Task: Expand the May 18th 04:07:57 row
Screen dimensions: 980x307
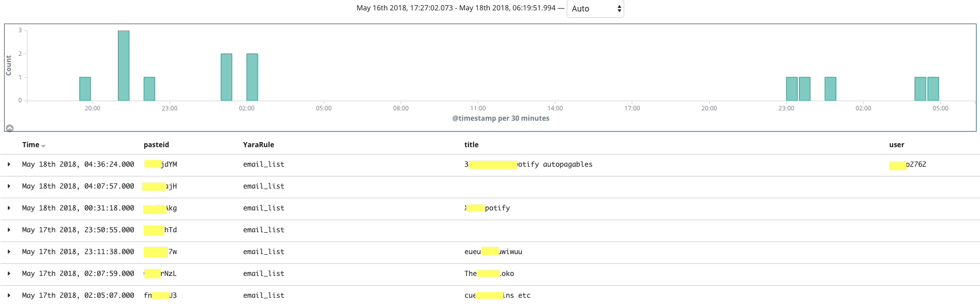Action: 9,186
